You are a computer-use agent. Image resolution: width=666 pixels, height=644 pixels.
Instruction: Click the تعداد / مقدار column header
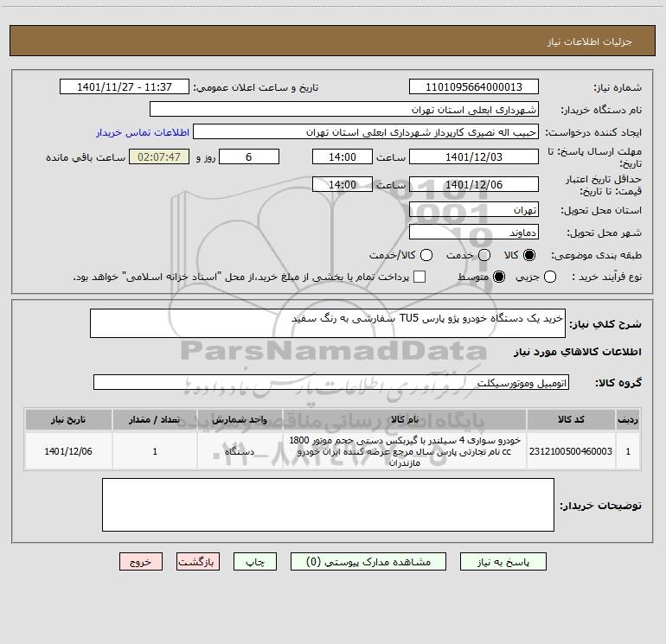tap(155, 419)
